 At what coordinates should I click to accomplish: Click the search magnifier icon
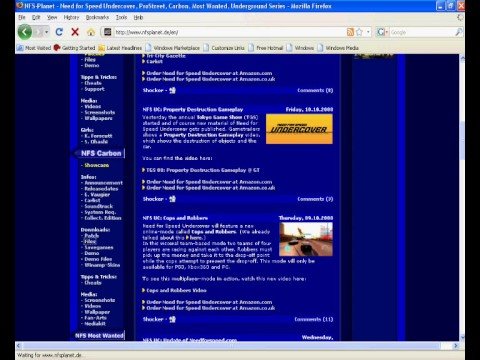click(459, 32)
